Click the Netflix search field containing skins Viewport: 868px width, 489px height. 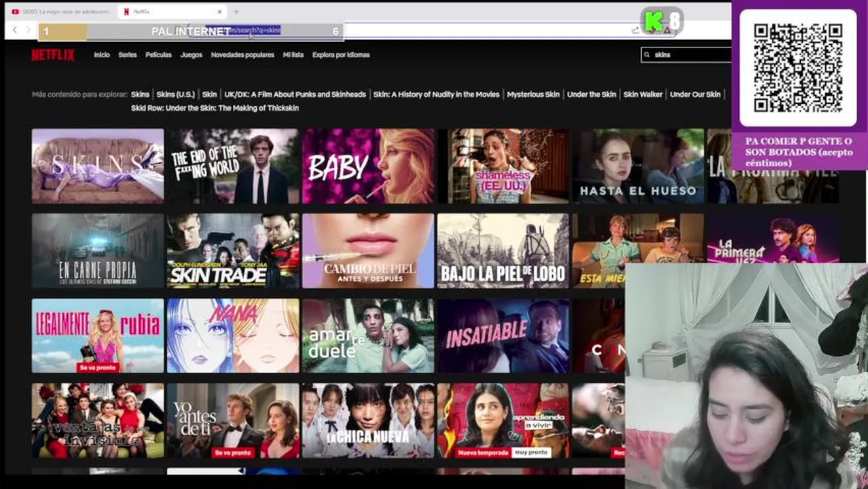[x=686, y=55]
